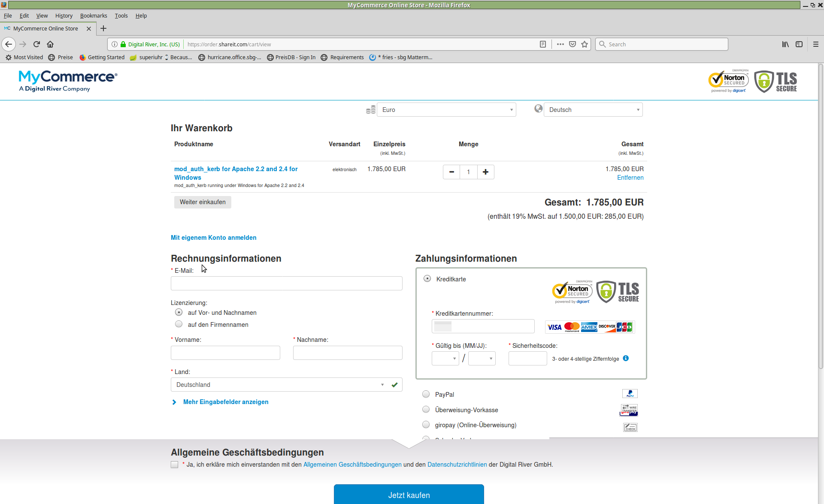Click the PayPal logo icon
Viewport: 824px width, 504px height.
pyautogui.click(x=630, y=393)
